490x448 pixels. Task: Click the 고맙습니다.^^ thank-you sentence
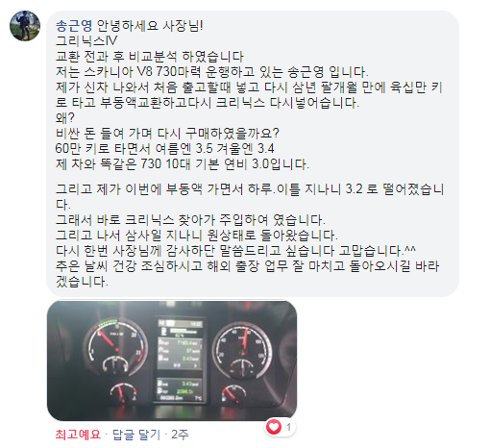tap(378, 251)
